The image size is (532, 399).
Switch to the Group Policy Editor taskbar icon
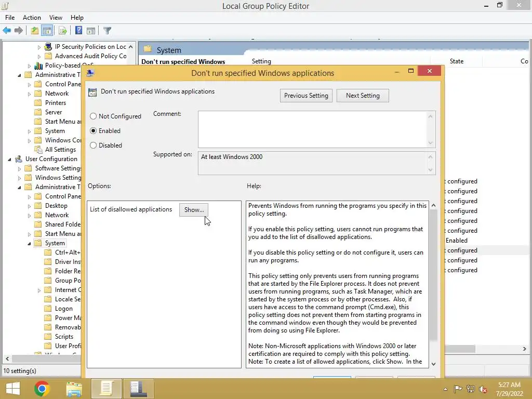[x=106, y=389]
